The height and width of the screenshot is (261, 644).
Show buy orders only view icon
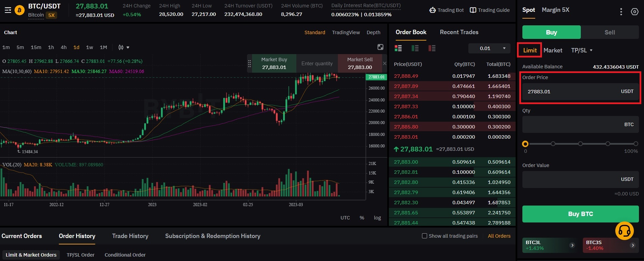(415, 48)
